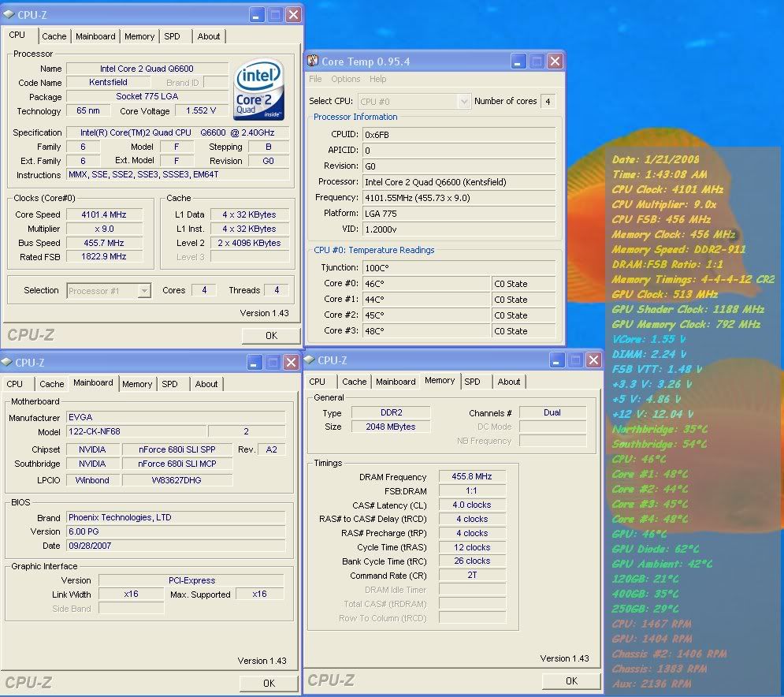Screen dimensions: 784x697
Task: Click the Core #0 temperature '46C°' in Core Temp
Action: (x=426, y=284)
